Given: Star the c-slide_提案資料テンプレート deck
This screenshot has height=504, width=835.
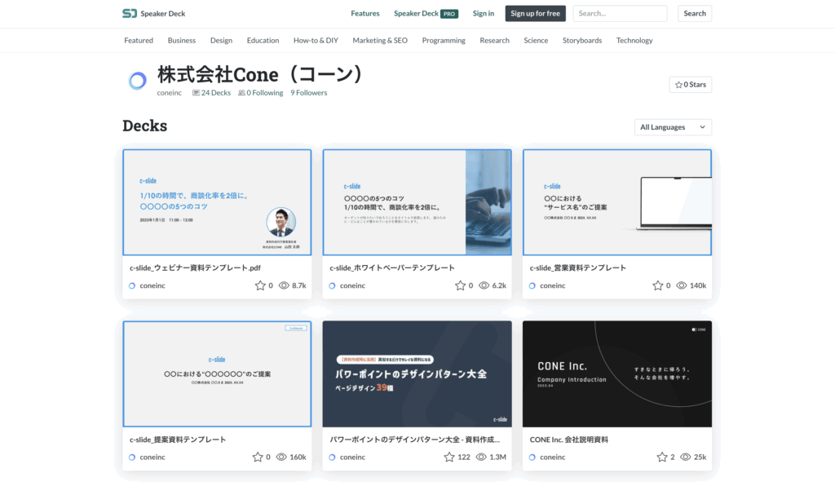Looking at the screenshot, I should point(258,458).
